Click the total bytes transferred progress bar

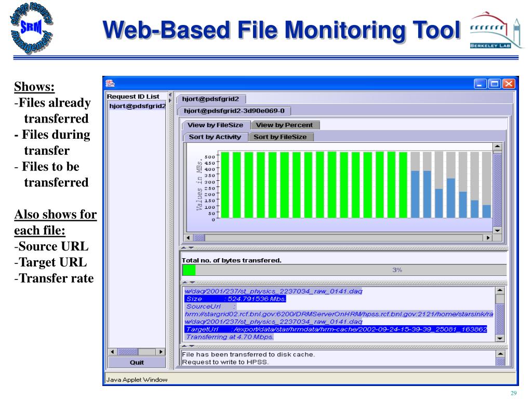tap(344, 270)
